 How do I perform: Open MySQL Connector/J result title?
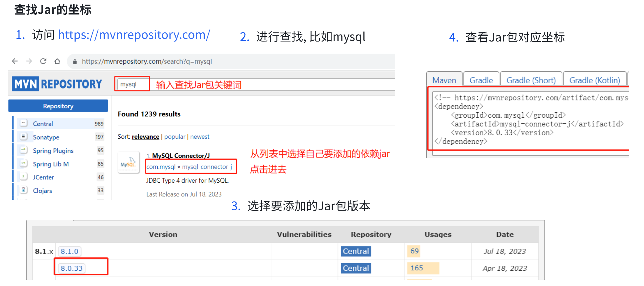click(181, 156)
